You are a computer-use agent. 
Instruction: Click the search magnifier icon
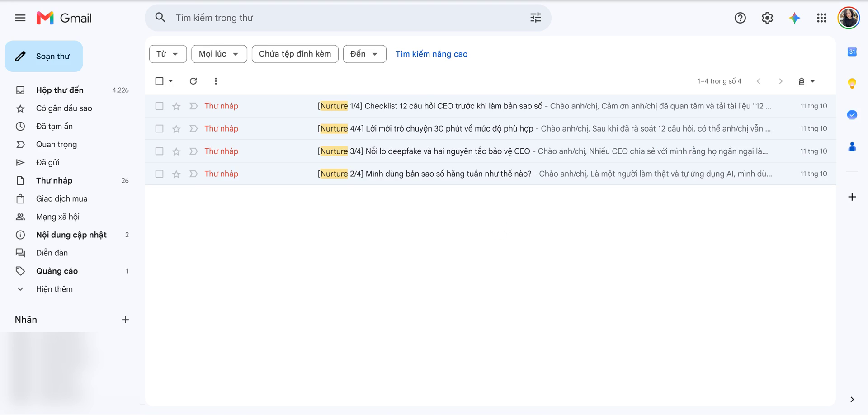160,18
